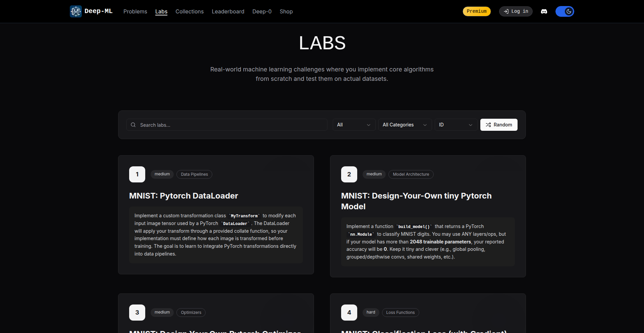Go to the Problems page
This screenshot has width=644, height=333.
tap(135, 11)
